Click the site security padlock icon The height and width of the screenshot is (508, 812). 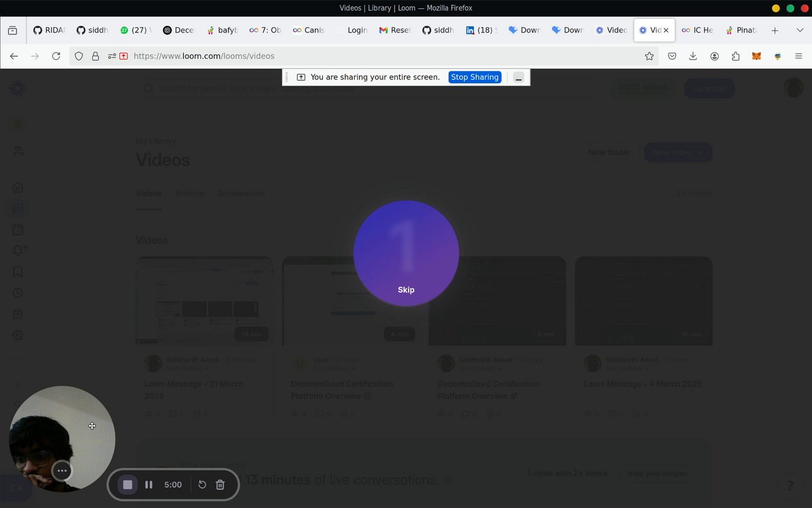pyautogui.click(x=95, y=56)
